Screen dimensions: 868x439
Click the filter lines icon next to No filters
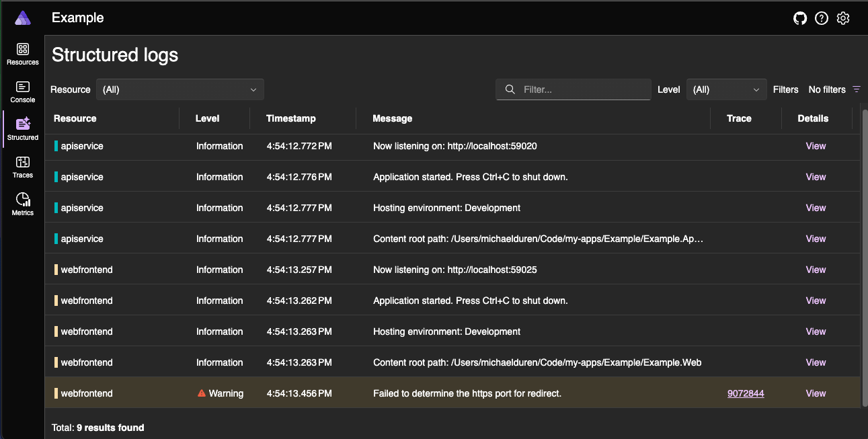[857, 89]
